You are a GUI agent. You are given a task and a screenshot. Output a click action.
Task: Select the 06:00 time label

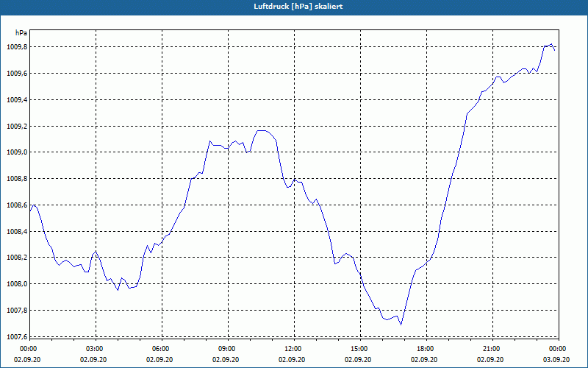(159, 349)
